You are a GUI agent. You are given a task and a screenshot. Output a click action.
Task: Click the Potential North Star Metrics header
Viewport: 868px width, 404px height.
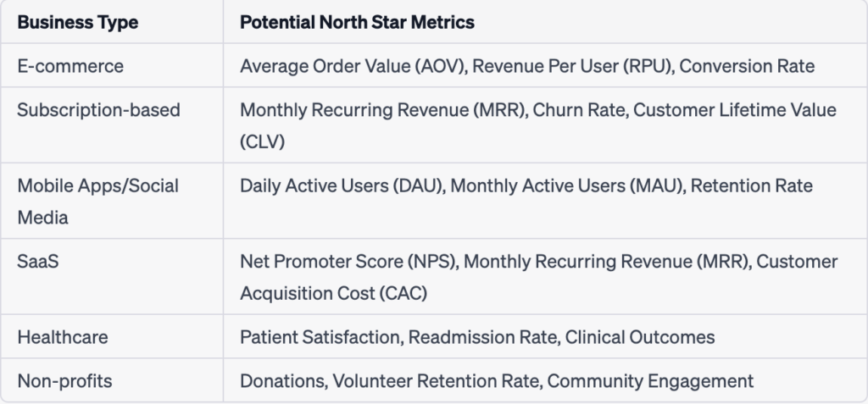(x=357, y=22)
